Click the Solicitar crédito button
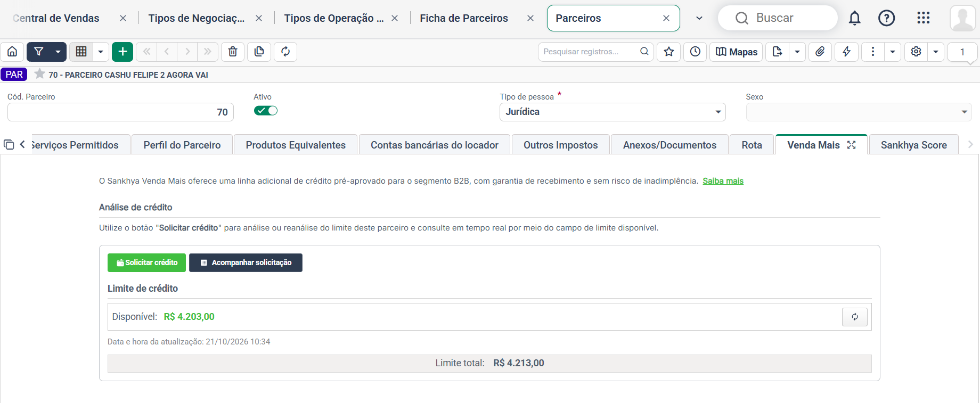980x403 pixels. [x=146, y=262]
